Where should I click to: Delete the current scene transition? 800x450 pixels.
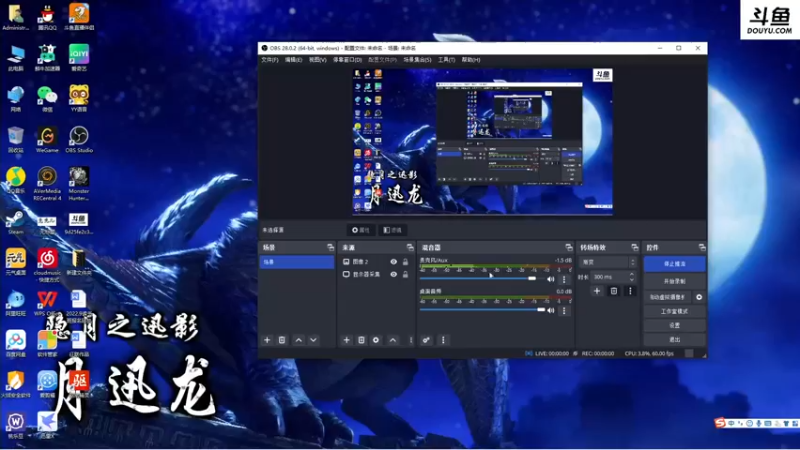pos(614,291)
